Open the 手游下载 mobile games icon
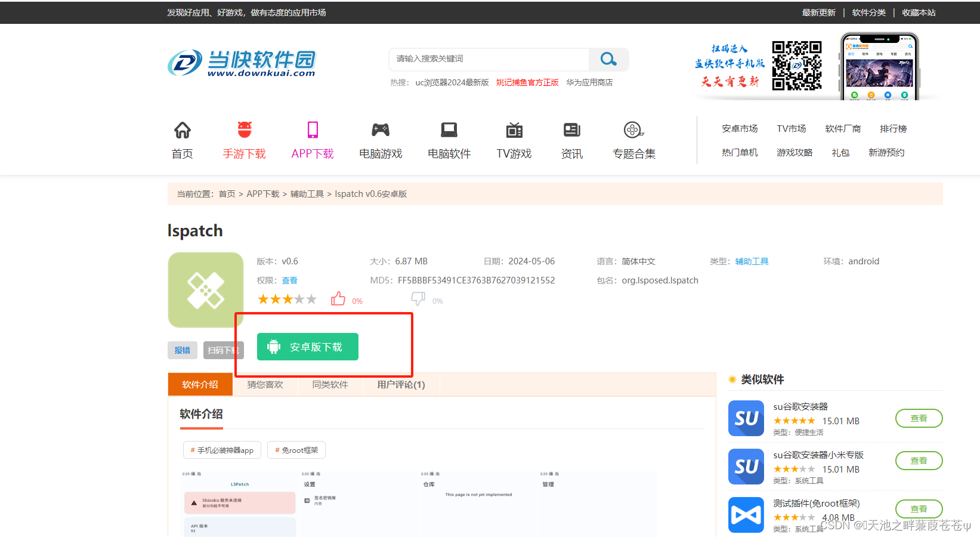This screenshot has height=537, width=980. 245,130
